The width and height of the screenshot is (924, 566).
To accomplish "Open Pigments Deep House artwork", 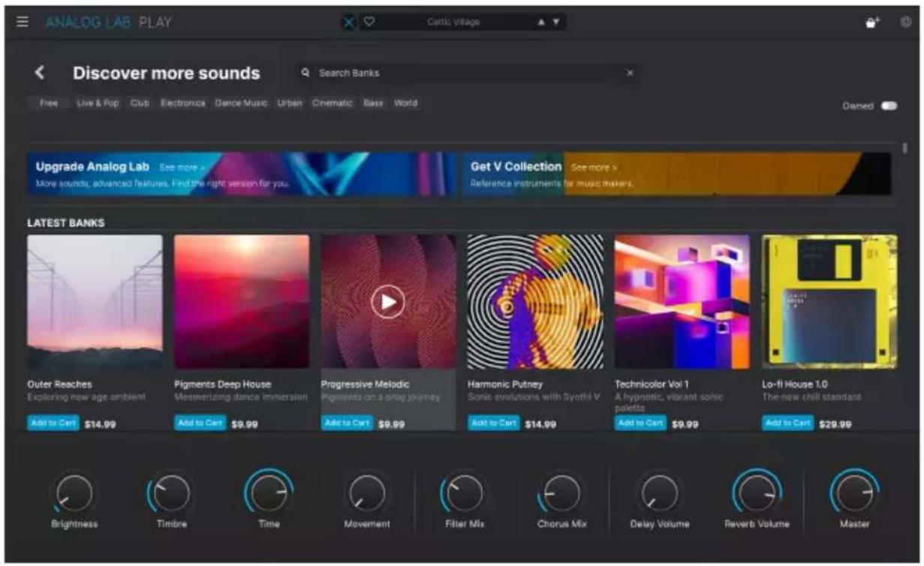I will click(x=242, y=302).
